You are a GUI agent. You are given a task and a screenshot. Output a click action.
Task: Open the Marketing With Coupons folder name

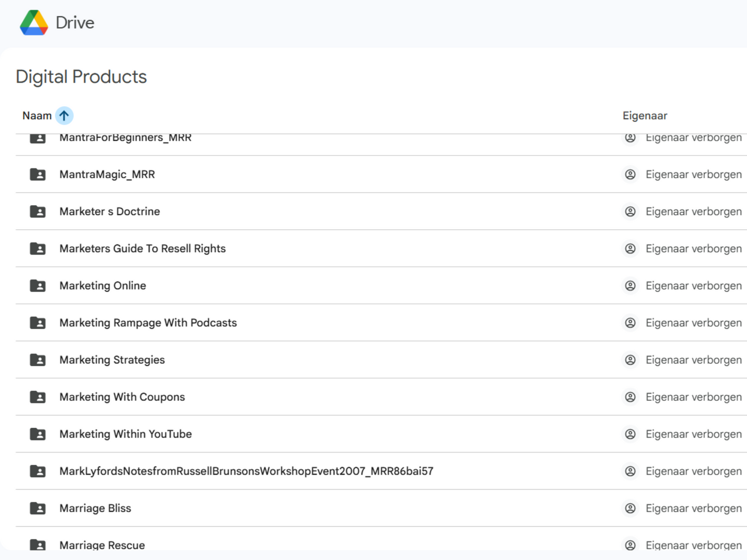122,397
